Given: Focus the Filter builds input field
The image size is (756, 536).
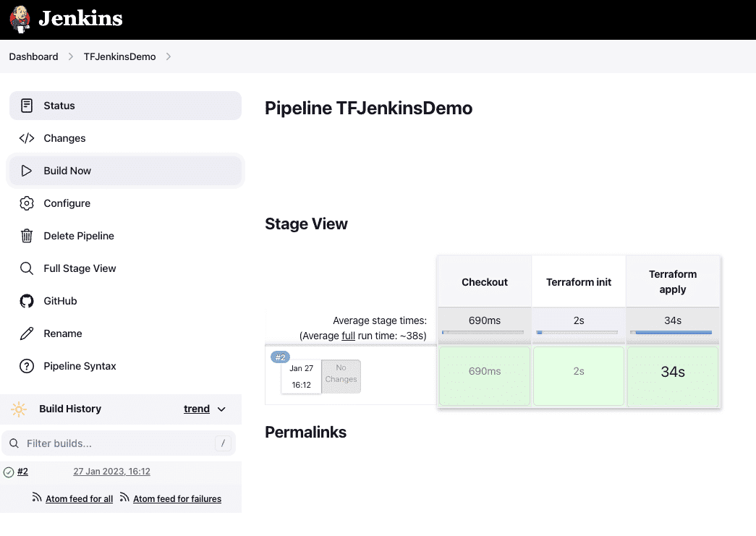Looking at the screenshot, I should (119, 443).
